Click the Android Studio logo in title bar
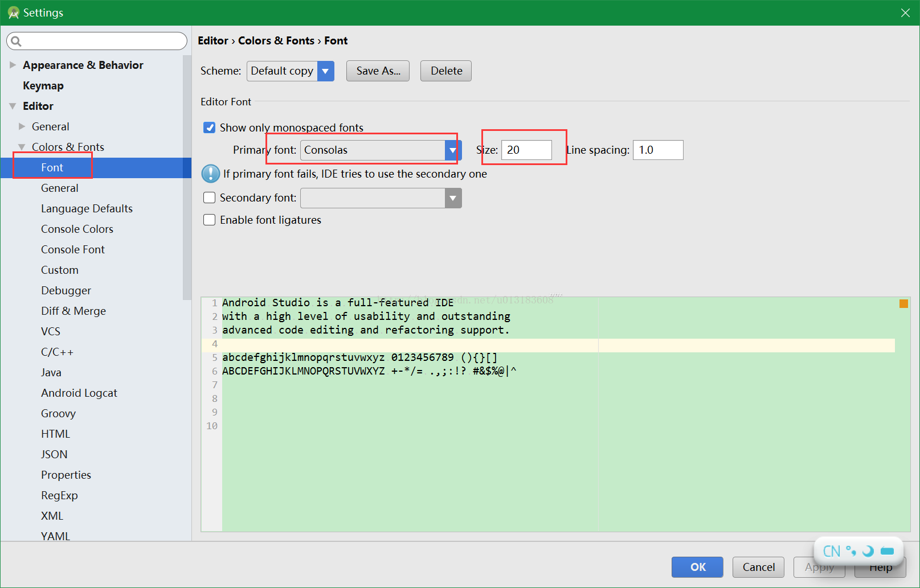This screenshot has height=588, width=920. tap(13, 13)
